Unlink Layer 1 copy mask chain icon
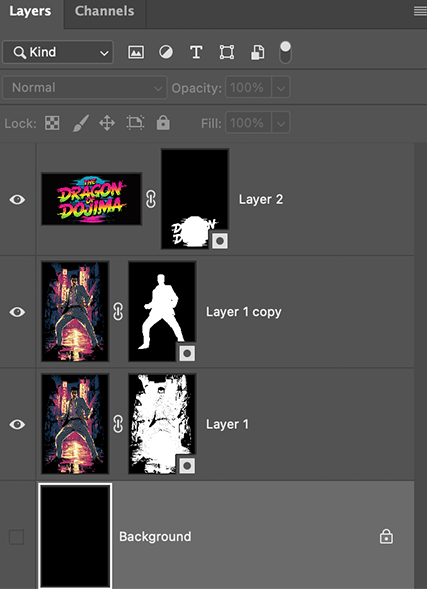Screen dimensions: 427x589 [x=118, y=312]
